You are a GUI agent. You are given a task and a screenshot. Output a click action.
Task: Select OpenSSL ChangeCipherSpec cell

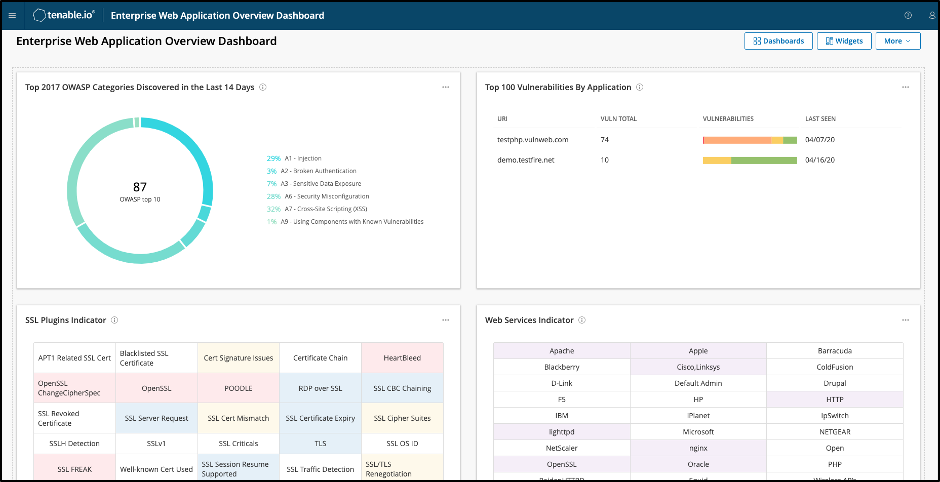point(74,388)
